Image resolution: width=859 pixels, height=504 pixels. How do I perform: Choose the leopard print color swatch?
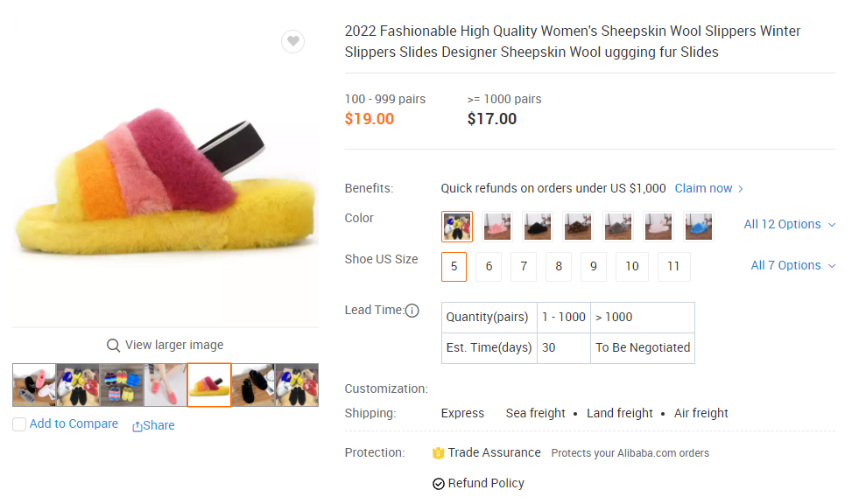[577, 227]
